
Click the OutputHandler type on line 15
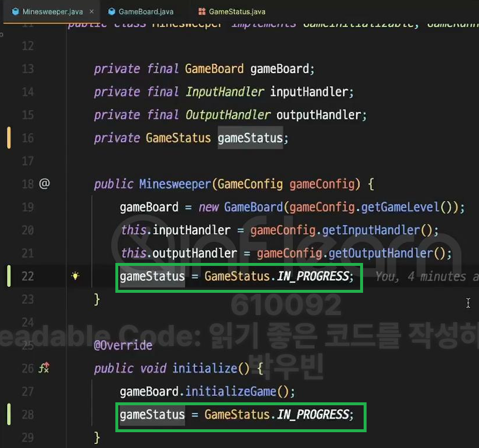pos(228,115)
